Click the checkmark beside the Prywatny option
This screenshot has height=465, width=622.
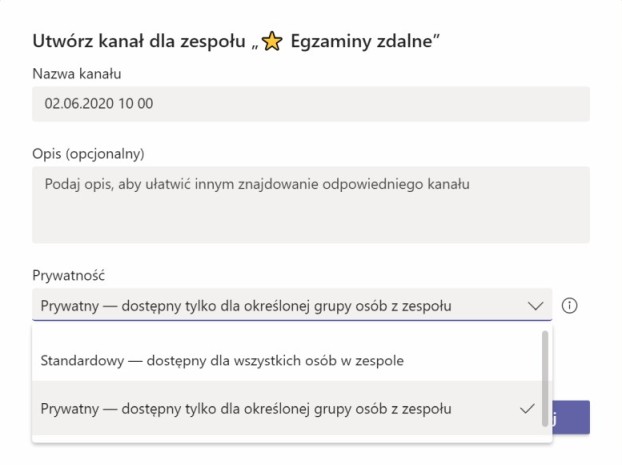tap(527, 408)
